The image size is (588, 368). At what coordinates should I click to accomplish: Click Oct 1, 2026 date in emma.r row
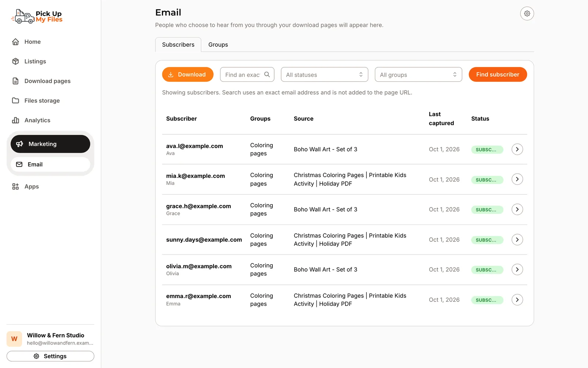[x=444, y=300]
